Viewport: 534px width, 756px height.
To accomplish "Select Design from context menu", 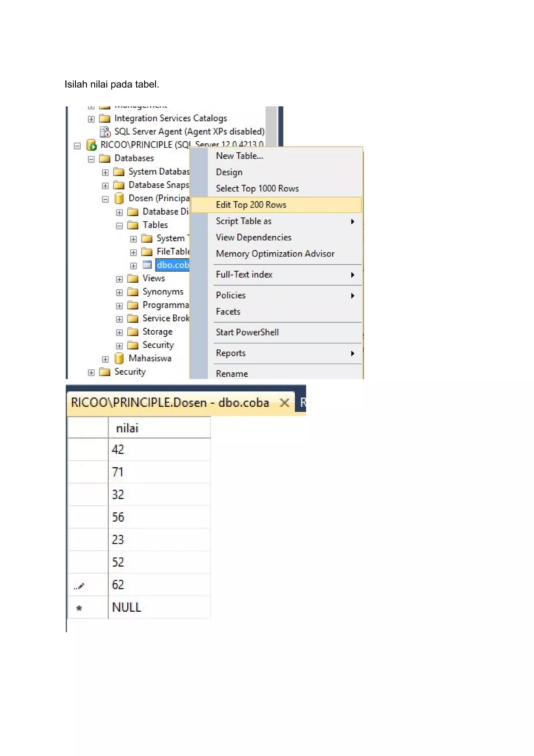I will click(x=229, y=172).
